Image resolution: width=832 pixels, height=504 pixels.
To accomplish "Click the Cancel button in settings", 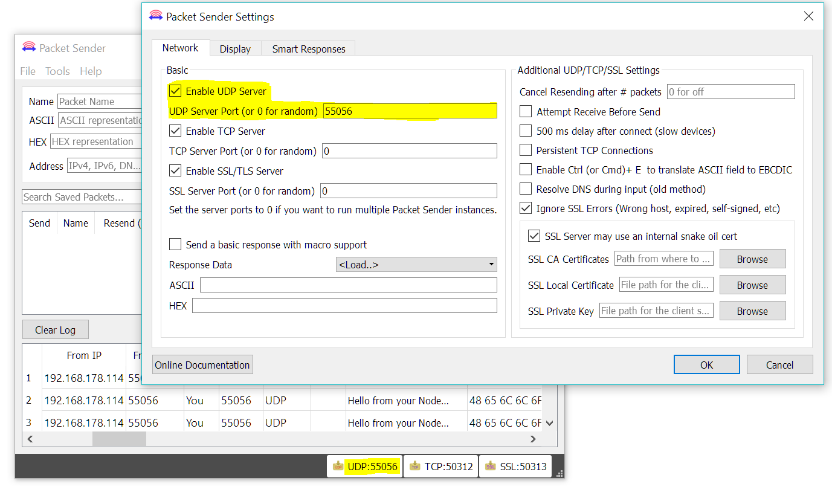I will (779, 365).
